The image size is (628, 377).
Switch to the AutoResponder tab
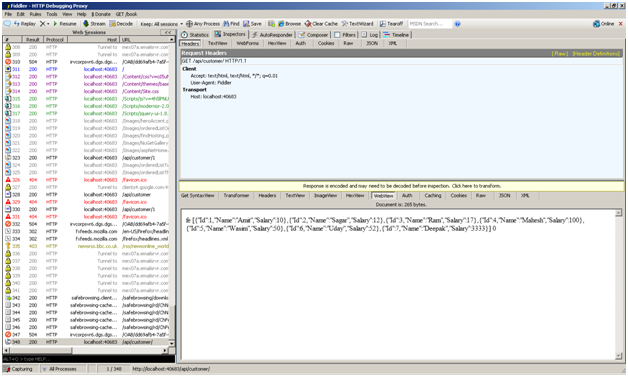click(x=272, y=35)
